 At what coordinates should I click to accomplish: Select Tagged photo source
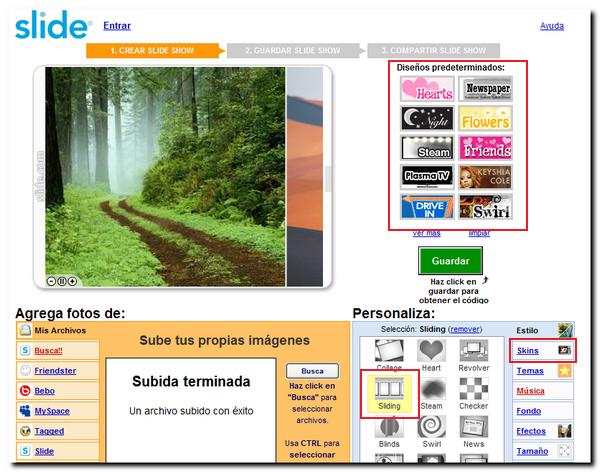pyautogui.click(x=58, y=431)
